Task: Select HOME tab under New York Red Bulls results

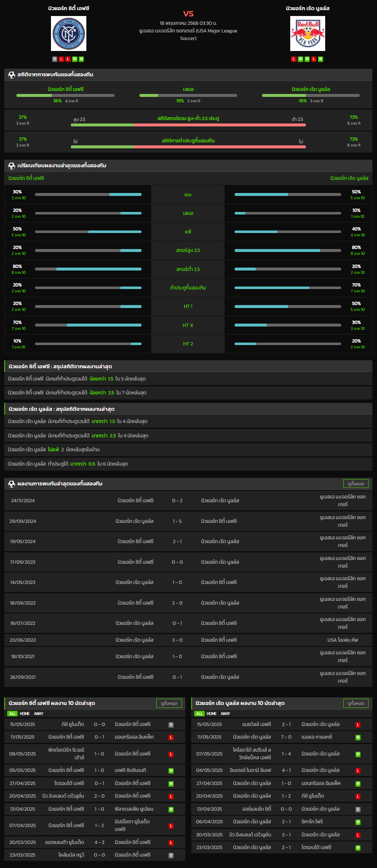Action: pyautogui.click(x=212, y=714)
